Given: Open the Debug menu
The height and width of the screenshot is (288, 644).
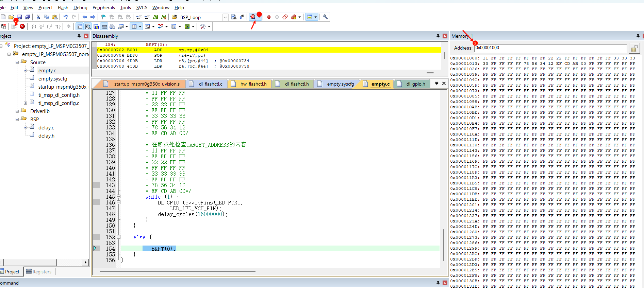Looking at the screenshot, I should pyautogui.click(x=80, y=7).
